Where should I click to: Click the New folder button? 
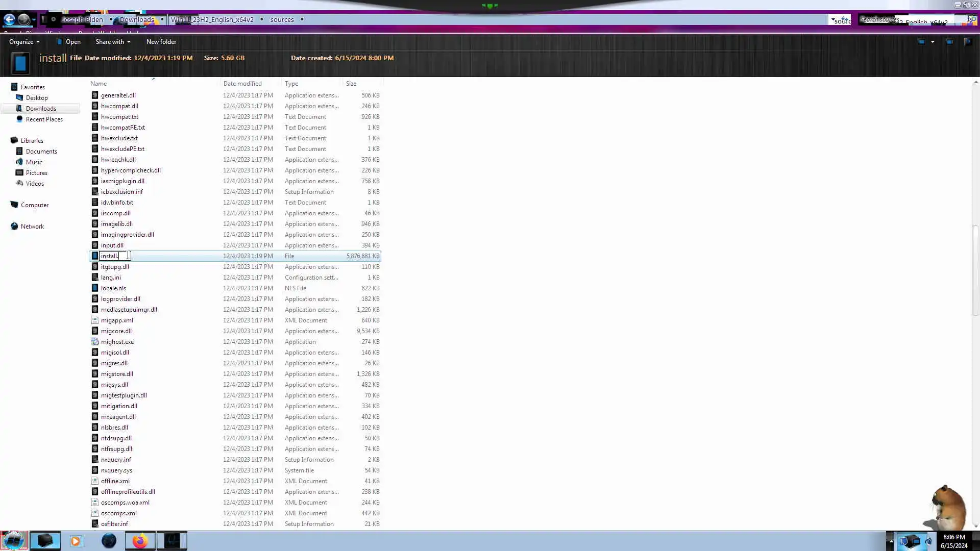click(161, 42)
